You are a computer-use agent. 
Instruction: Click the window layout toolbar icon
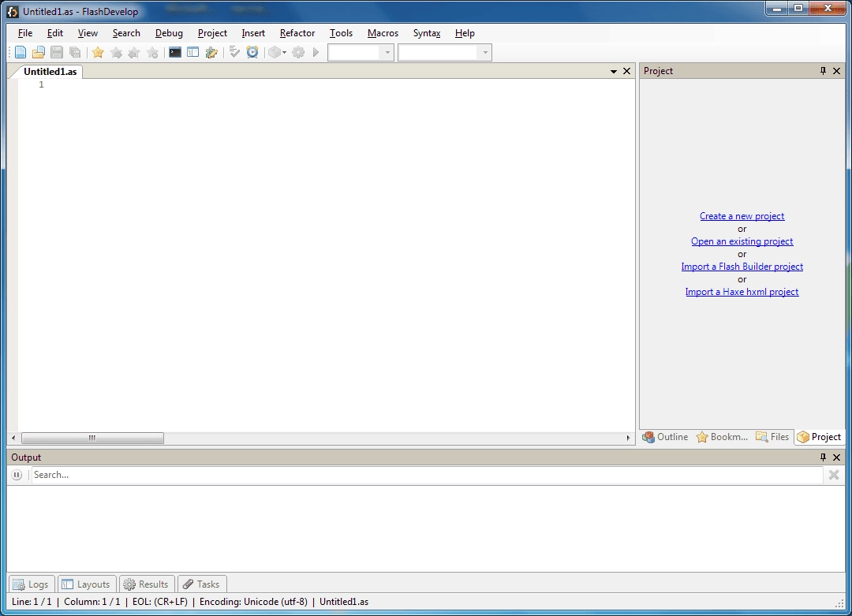(x=193, y=52)
